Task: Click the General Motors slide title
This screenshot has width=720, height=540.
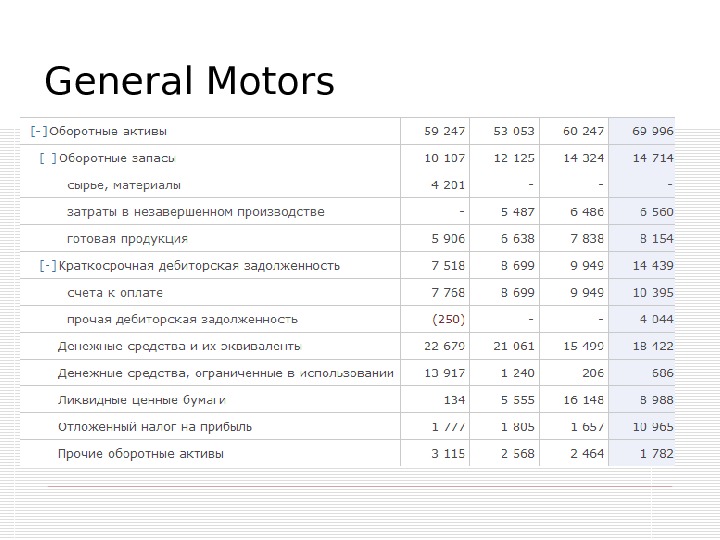Action: pyautogui.click(x=189, y=81)
